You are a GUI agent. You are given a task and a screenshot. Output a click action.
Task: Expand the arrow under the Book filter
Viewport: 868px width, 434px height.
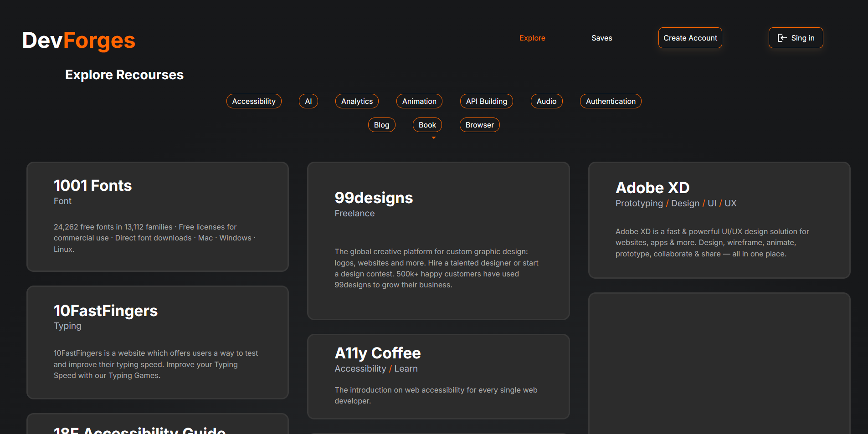click(x=432, y=136)
